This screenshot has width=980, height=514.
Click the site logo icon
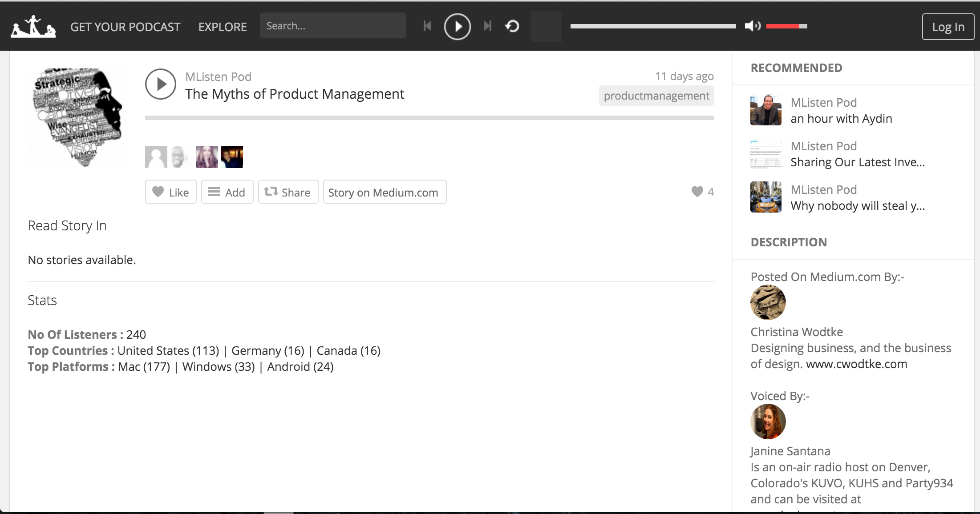click(33, 27)
